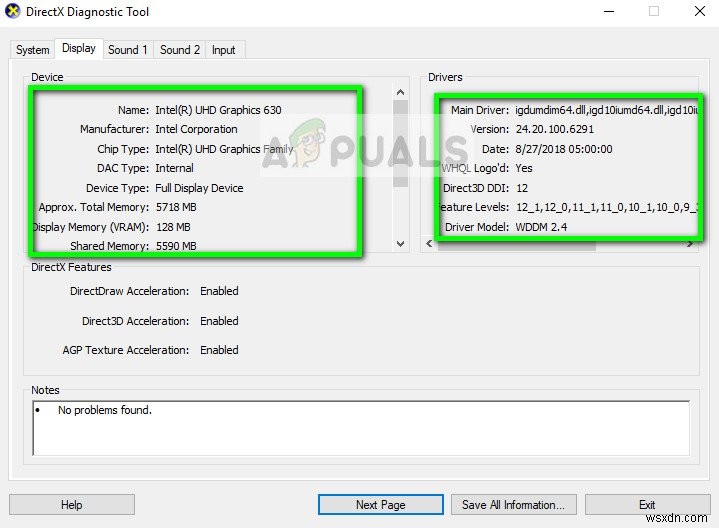Viewport: 719px width, 528px height.
Task: Click the Feature Levels 12_1,12_0 value
Action: 606,207
